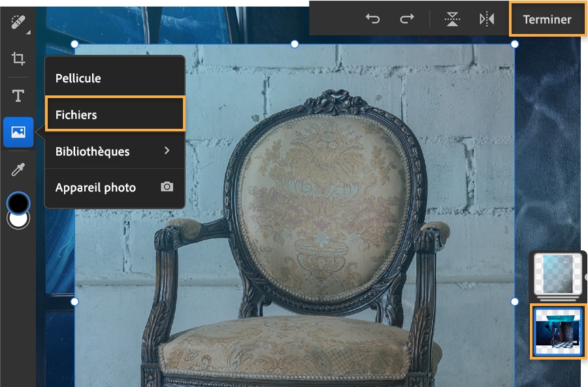Flip the image vertically
Screen dimensions: 588x387
pos(451,19)
